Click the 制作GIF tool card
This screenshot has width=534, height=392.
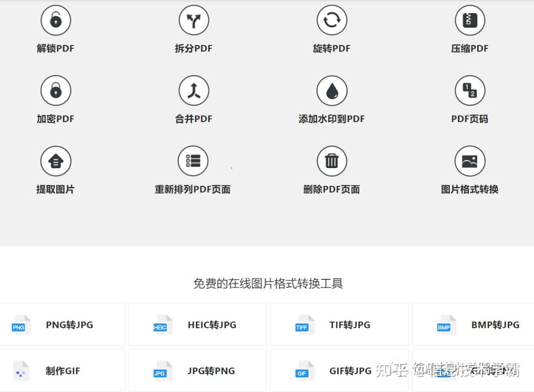(x=62, y=371)
